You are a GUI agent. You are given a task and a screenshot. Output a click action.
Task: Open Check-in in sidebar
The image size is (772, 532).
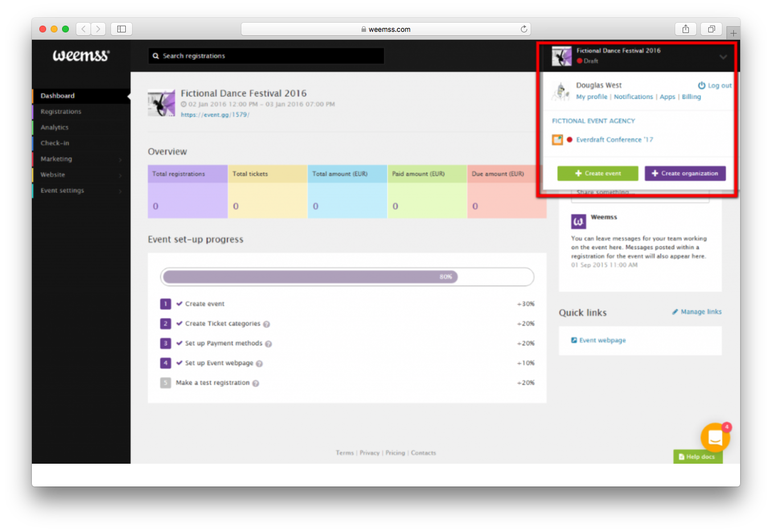(81, 143)
